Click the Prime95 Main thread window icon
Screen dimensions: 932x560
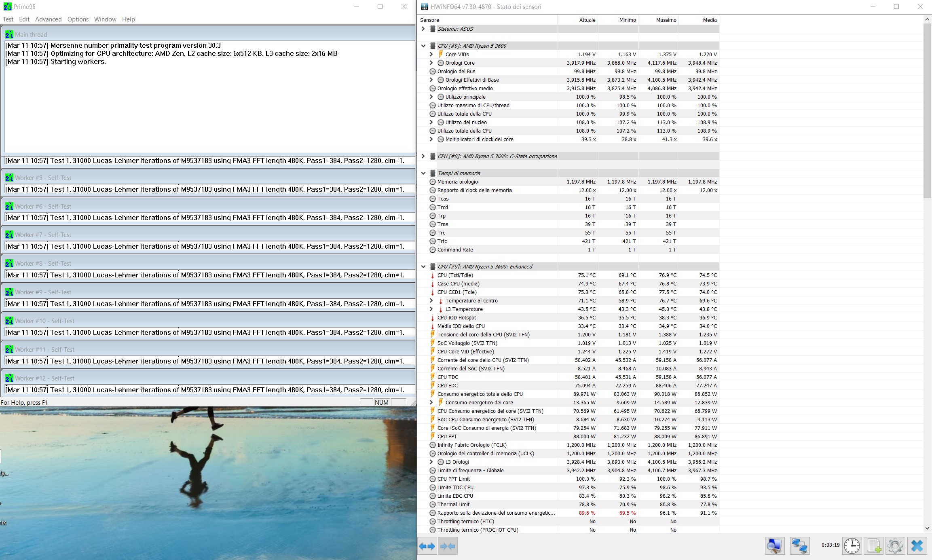[9, 35]
